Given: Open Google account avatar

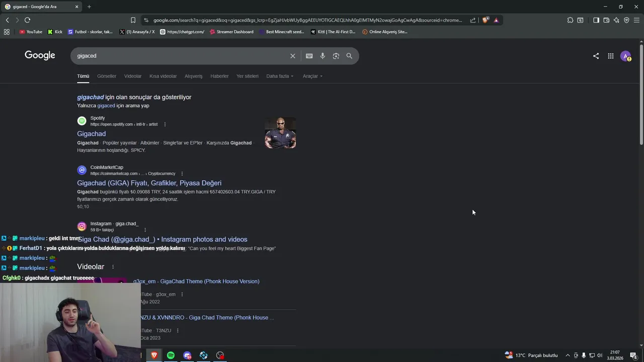Looking at the screenshot, I should tap(625, 56).
